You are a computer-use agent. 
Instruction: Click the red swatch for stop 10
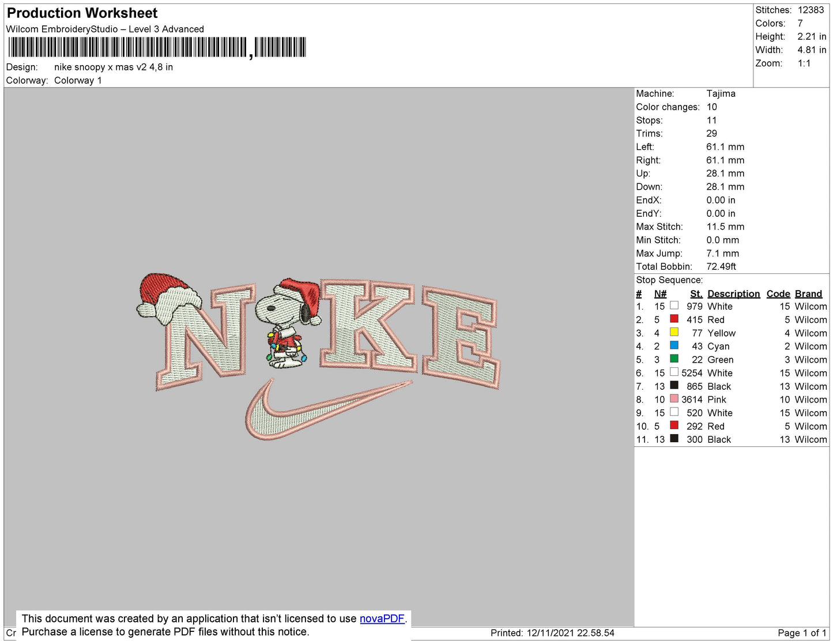coord(674,425)
